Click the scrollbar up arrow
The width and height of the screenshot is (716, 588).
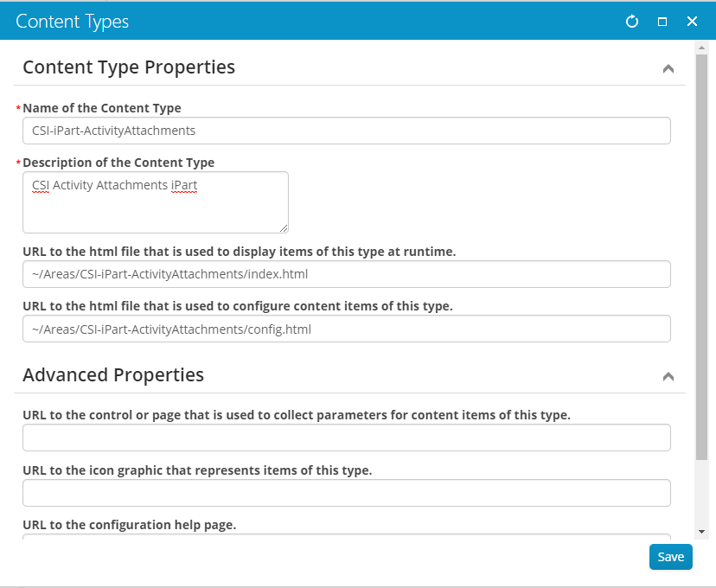tap(701, 49)
